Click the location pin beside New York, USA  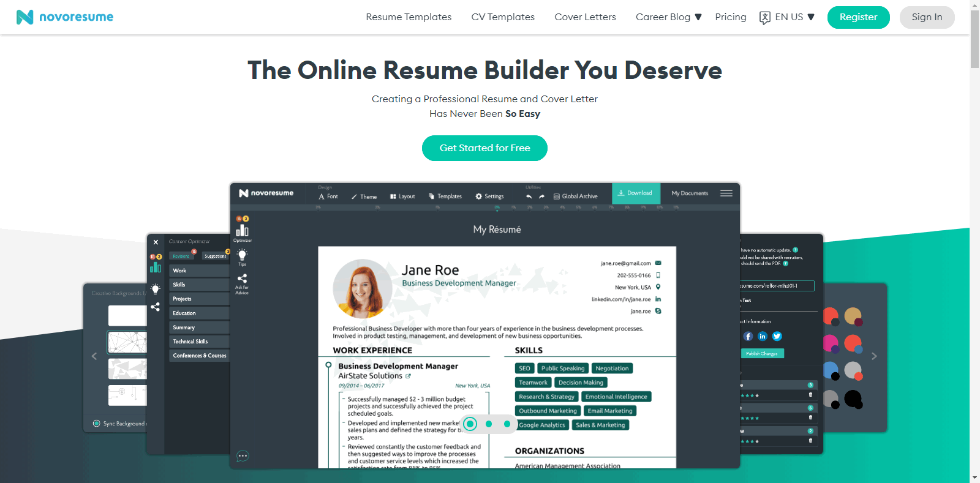pos(658,287)
